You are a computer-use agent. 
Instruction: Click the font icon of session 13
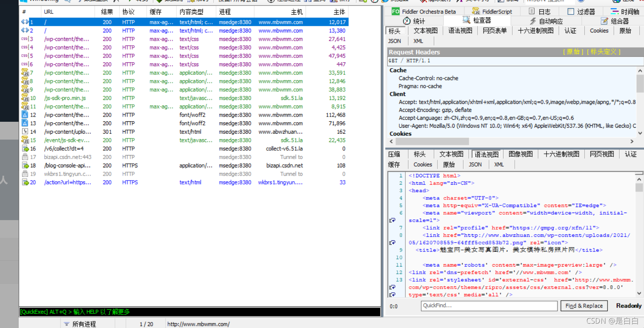coord(25,123)
